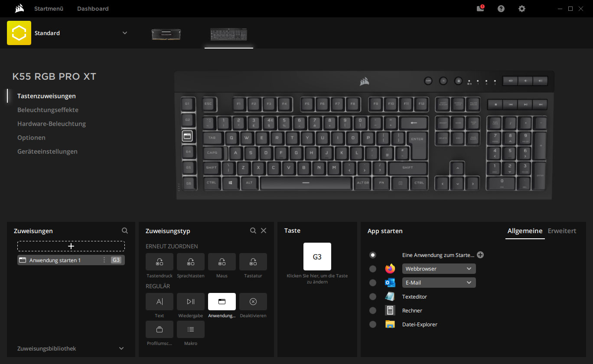Select the RAM memory device thumbnail

click(166, 34)
